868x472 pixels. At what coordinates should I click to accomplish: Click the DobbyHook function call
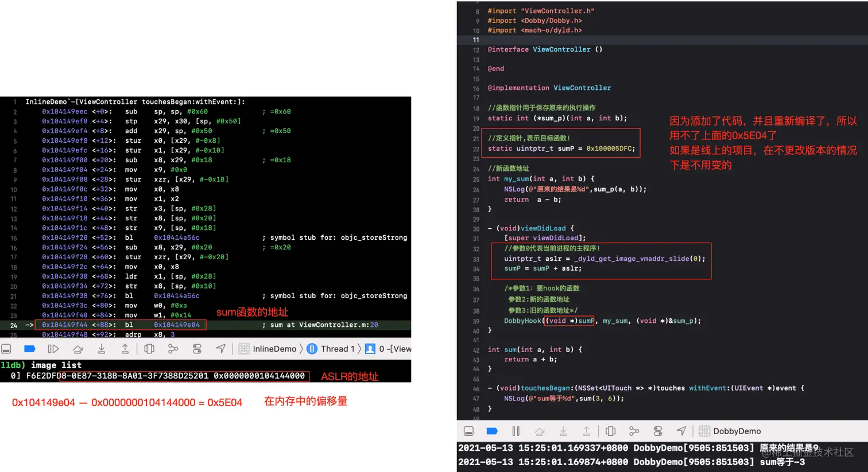tap(602, 321)
